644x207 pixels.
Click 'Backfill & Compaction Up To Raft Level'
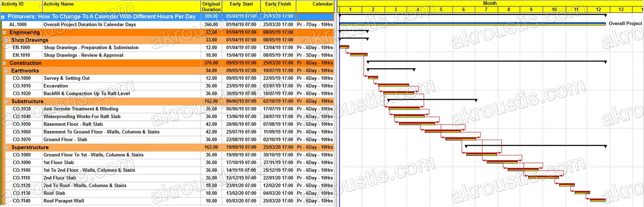tap(86, 94)
